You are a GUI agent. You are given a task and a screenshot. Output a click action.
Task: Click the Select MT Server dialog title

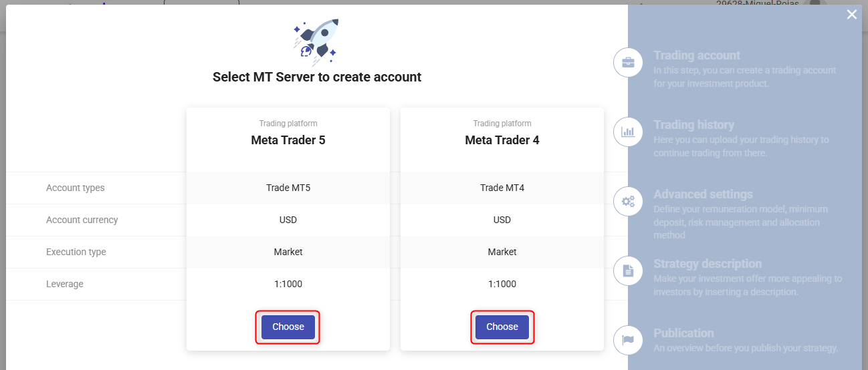click(317, 77)
